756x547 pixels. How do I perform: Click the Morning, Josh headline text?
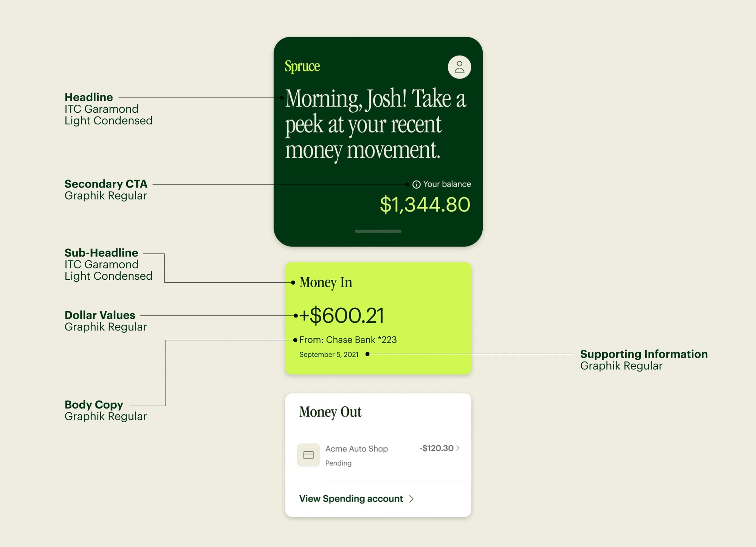[376, 124]
